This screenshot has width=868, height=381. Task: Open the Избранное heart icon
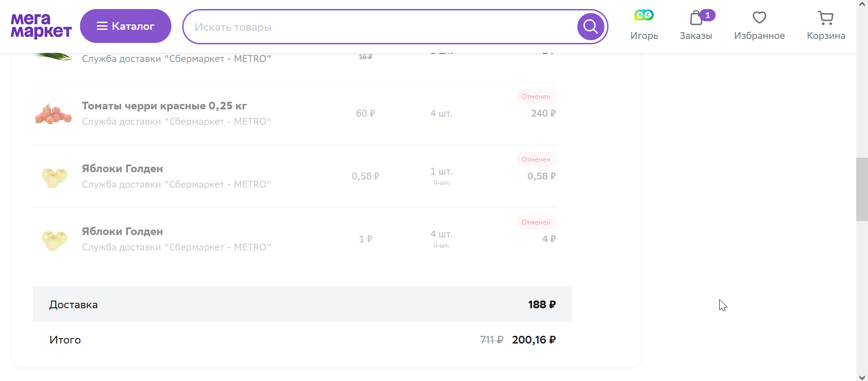(x=759, y=18)
